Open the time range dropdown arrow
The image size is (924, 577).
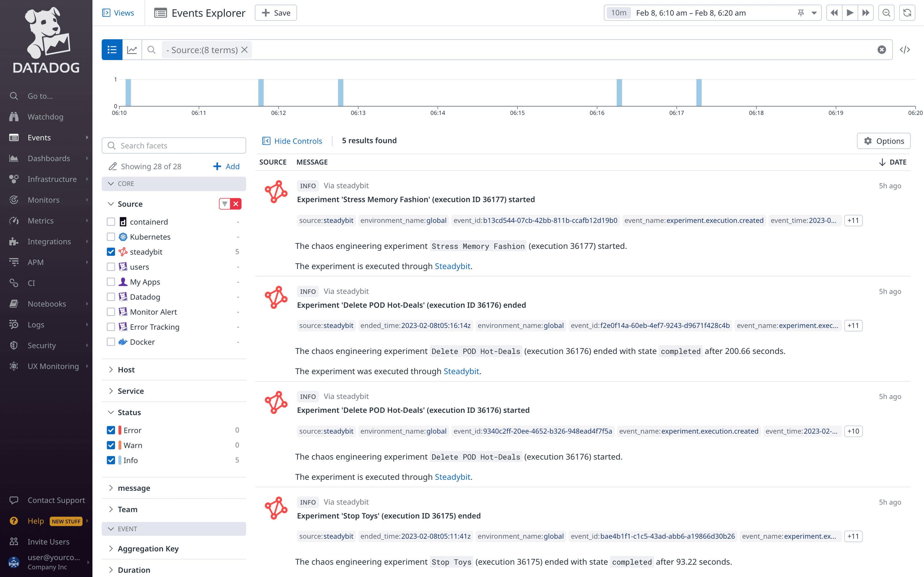point(814,13)
